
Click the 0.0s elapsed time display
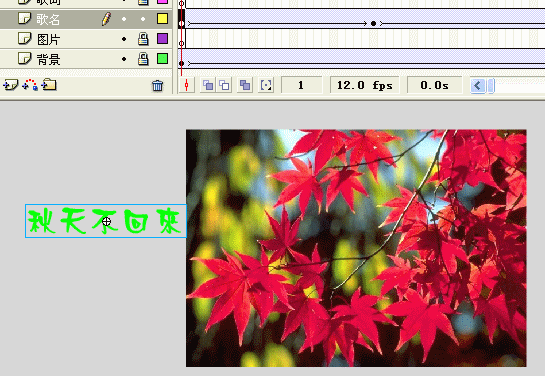coord(434,85)
